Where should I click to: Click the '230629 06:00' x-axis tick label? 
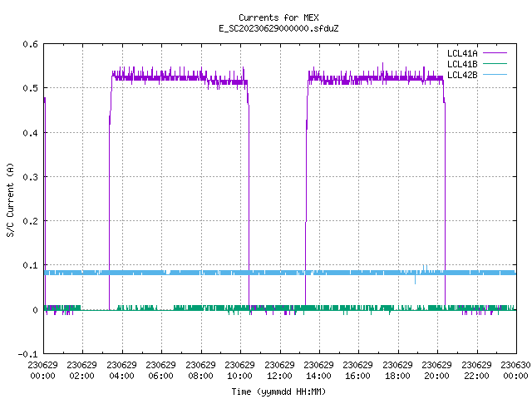[x=160, y=371]
